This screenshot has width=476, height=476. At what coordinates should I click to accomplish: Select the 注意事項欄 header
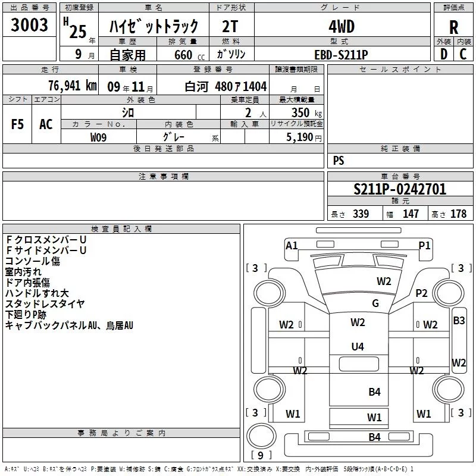pos(163,176)
